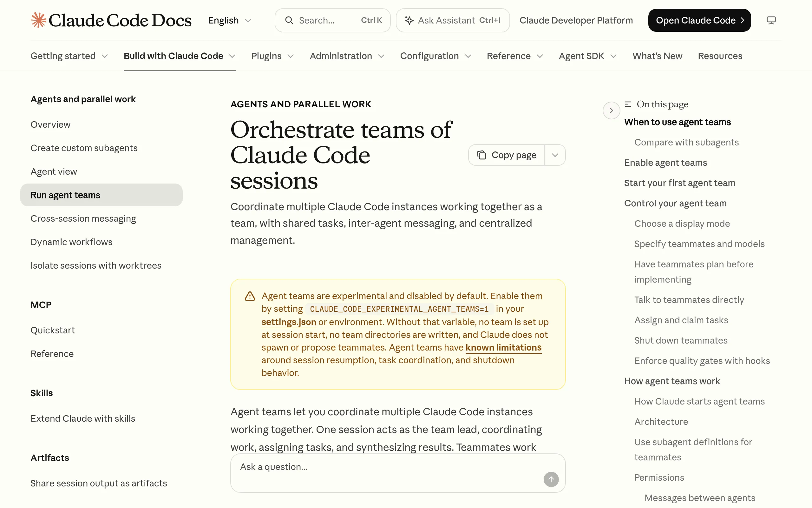Click the Copy page button
The image size is (812, 508).
[x=506, y=155]
